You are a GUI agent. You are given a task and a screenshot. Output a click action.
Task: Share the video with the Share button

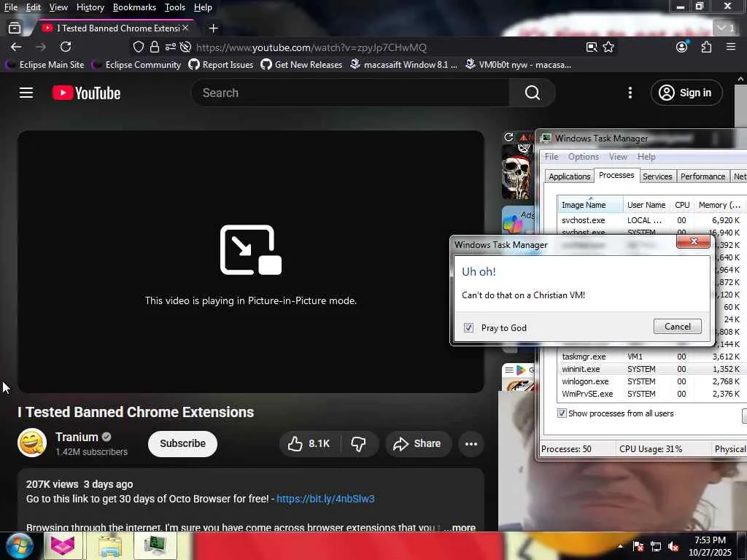click(418, 443)
